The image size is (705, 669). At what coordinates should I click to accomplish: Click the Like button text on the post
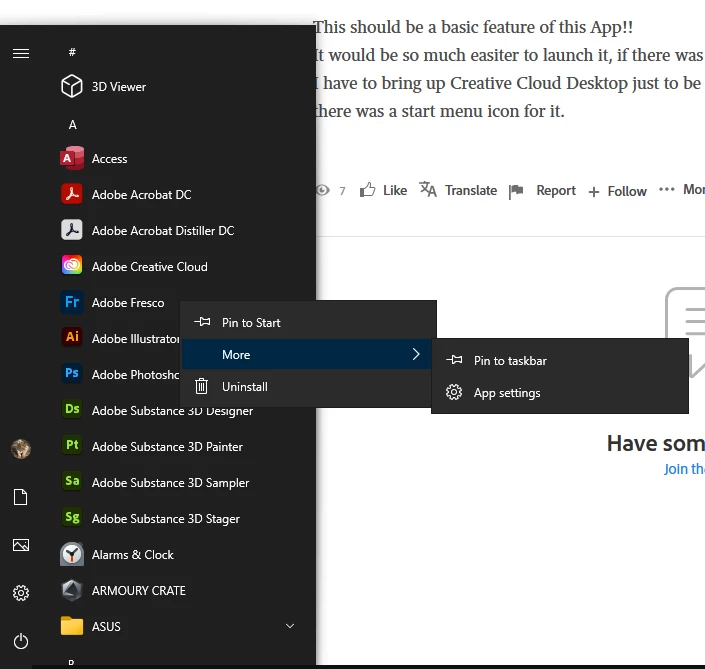pos(395,191)
